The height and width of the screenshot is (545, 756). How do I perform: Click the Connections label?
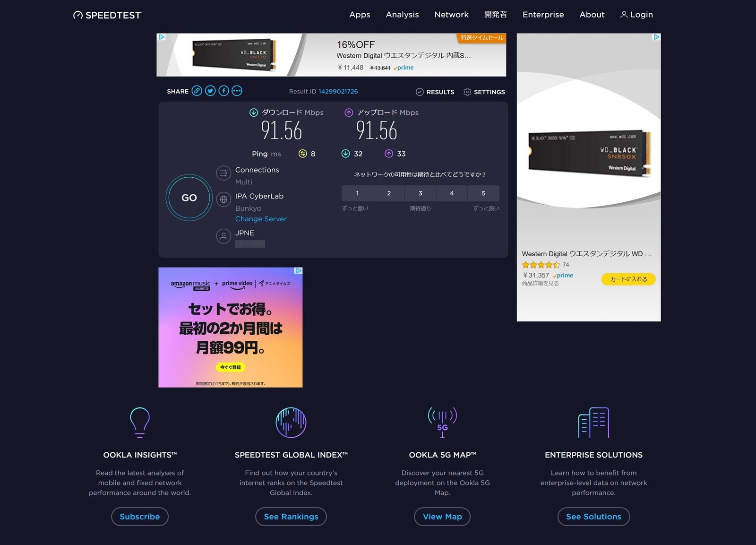tap(257, 170)
